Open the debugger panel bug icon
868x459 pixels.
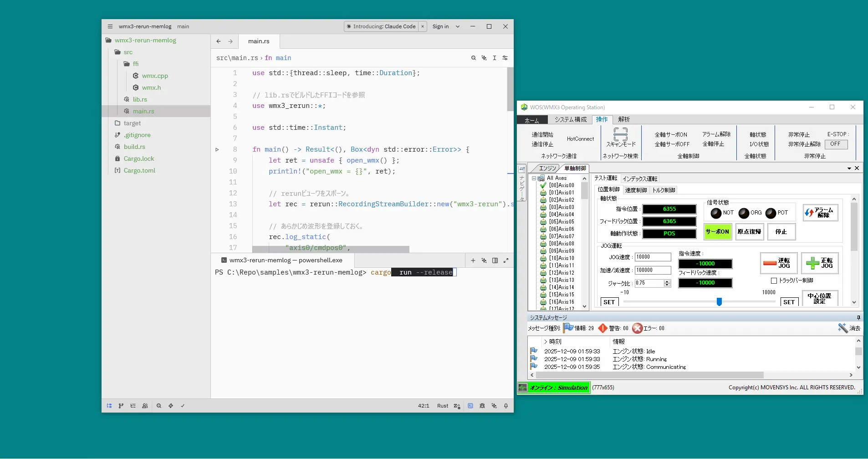coord(482,406)
